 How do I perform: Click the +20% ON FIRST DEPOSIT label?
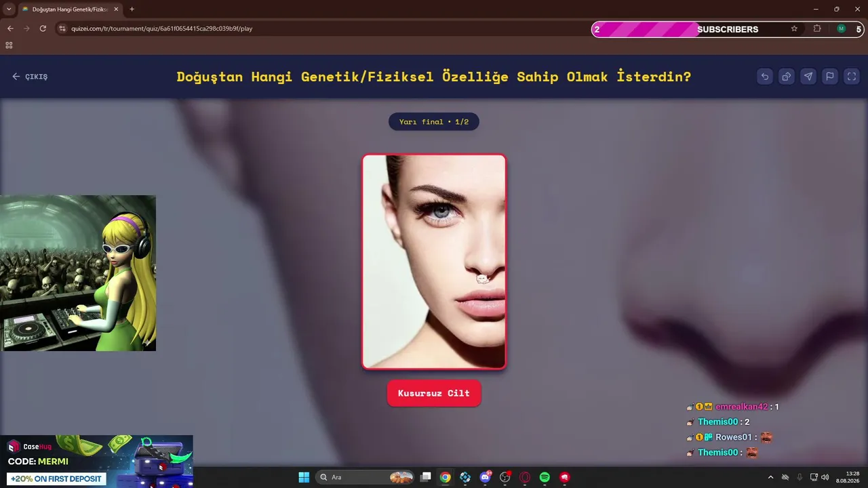[56, 479]
